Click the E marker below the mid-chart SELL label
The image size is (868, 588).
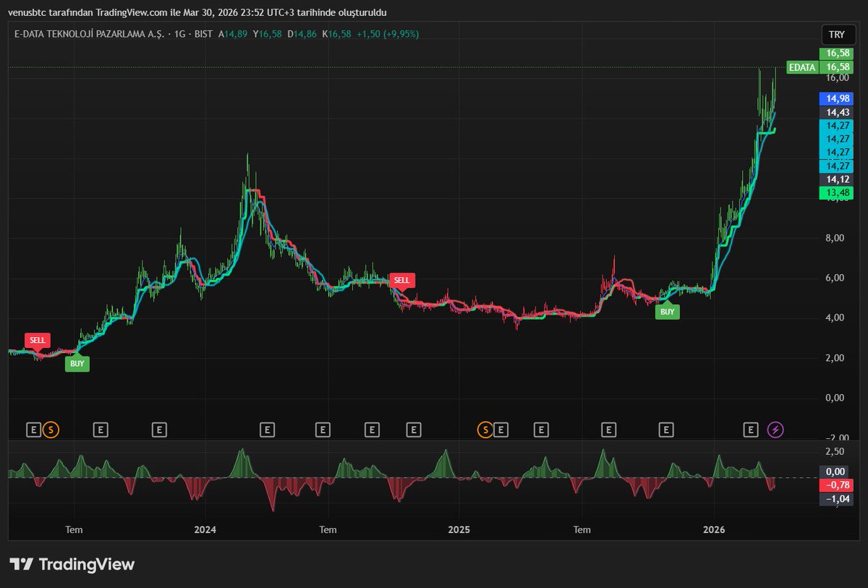pos(414,430)
